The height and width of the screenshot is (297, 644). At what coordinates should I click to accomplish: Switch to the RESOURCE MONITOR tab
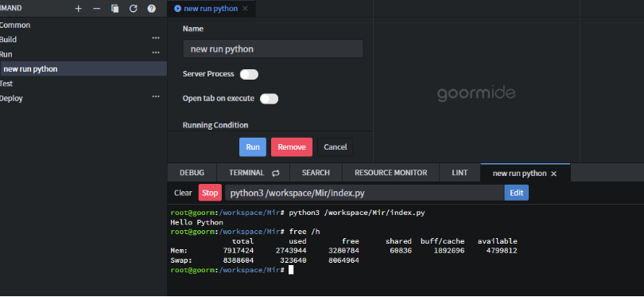390,173
